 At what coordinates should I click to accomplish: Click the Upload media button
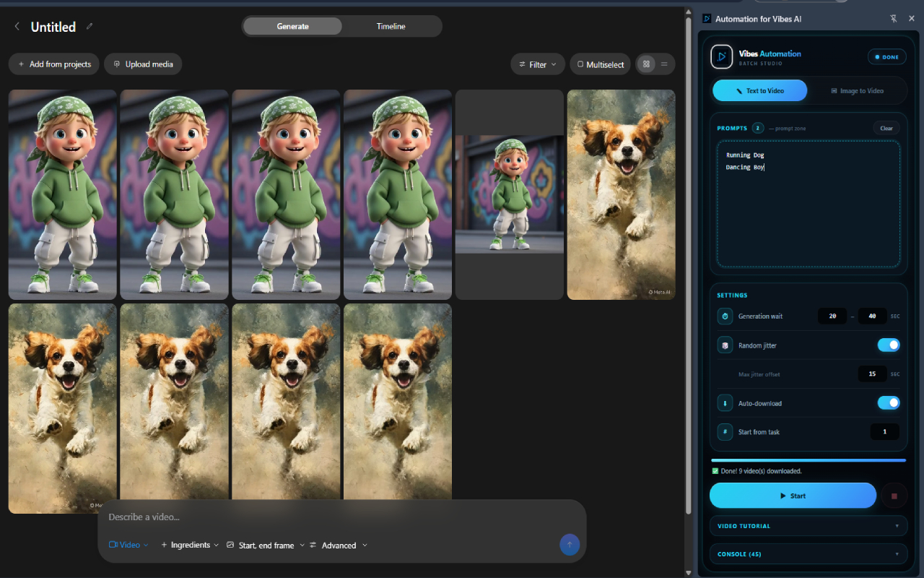coord(143,64)
